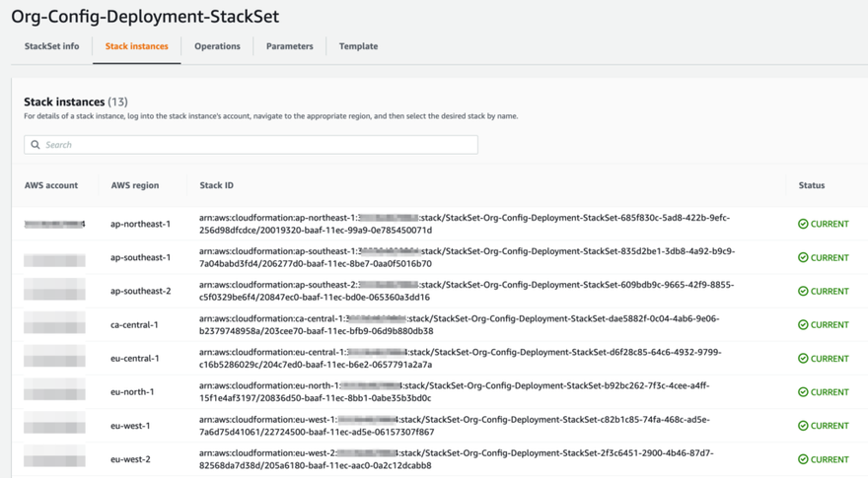Sort by AWS region column header
Viewport: 868px width, 478px height.
(x=135, y=185)
